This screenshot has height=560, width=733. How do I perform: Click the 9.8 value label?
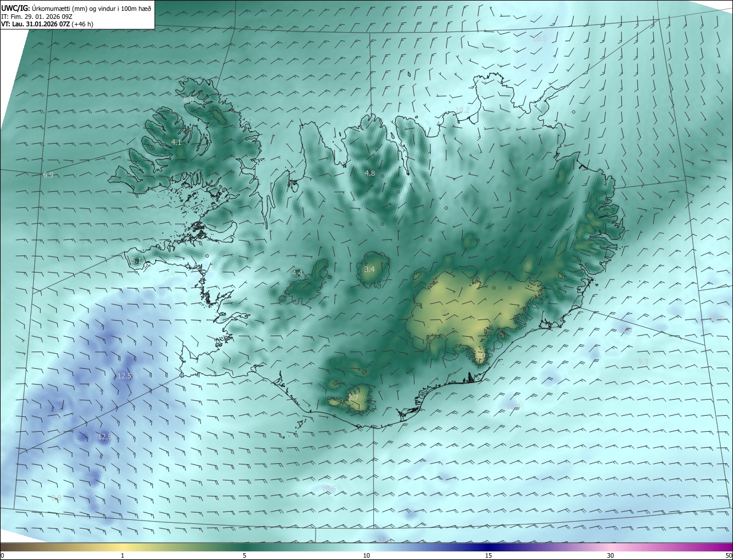56,498
